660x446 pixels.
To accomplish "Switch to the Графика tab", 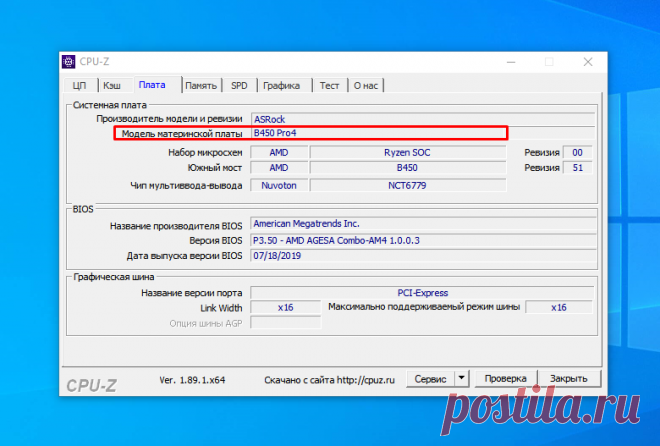I will click(x=282, y=86).
